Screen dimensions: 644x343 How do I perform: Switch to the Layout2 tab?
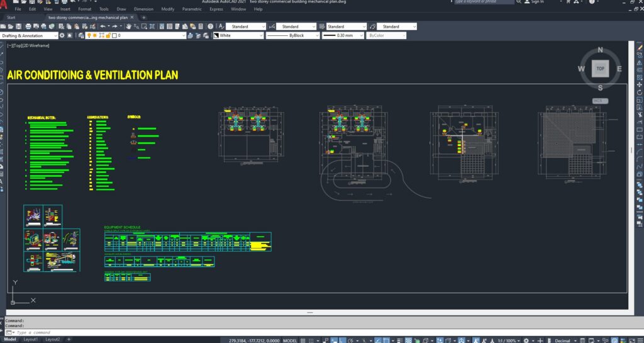tap(53, 340)
